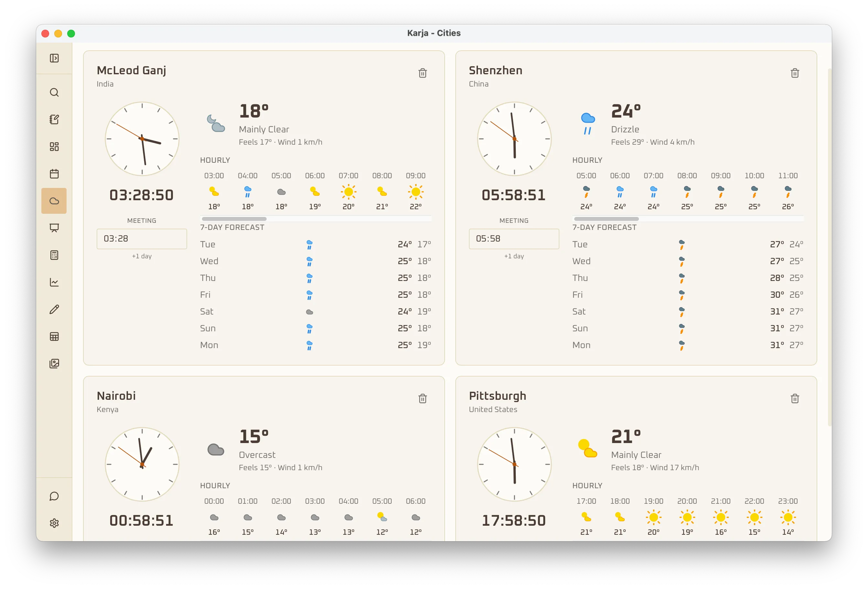Screen dimensions: 868x589
Task: Click Nairobi 05:00 partly cloudy hourly icon
Action: coord(382,517)
